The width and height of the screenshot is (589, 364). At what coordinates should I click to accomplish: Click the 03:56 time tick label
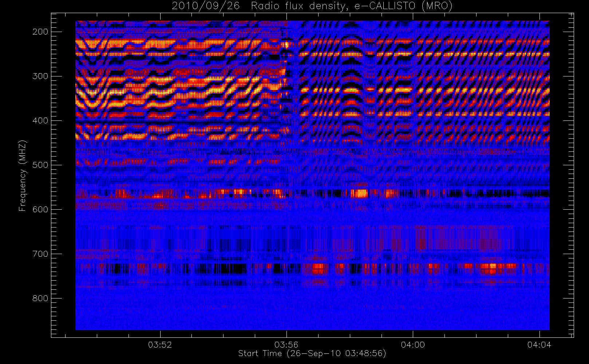pyautogui.click(x=286, y=344)
